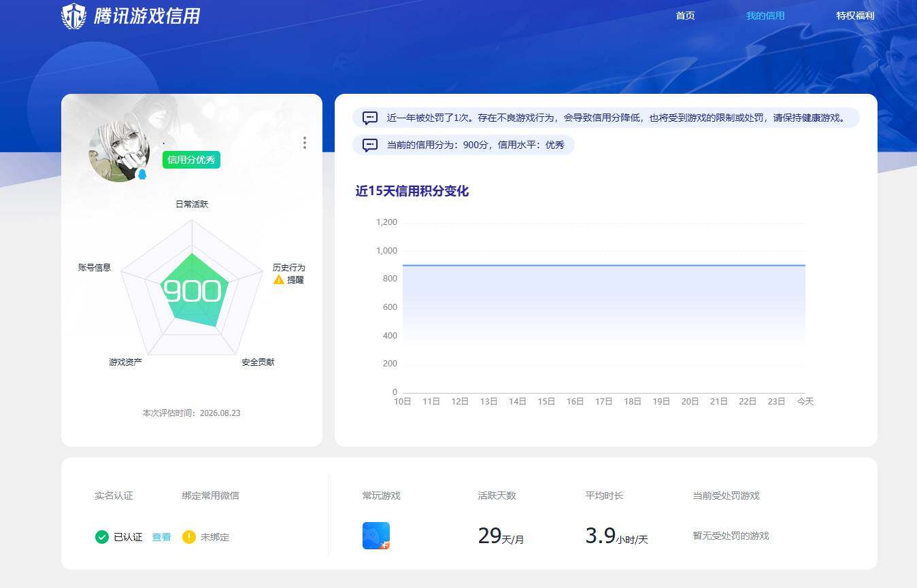Click chat icon beside current credit score message
The width and height of the screenshot is (917, 588).
tap(370, 145)
